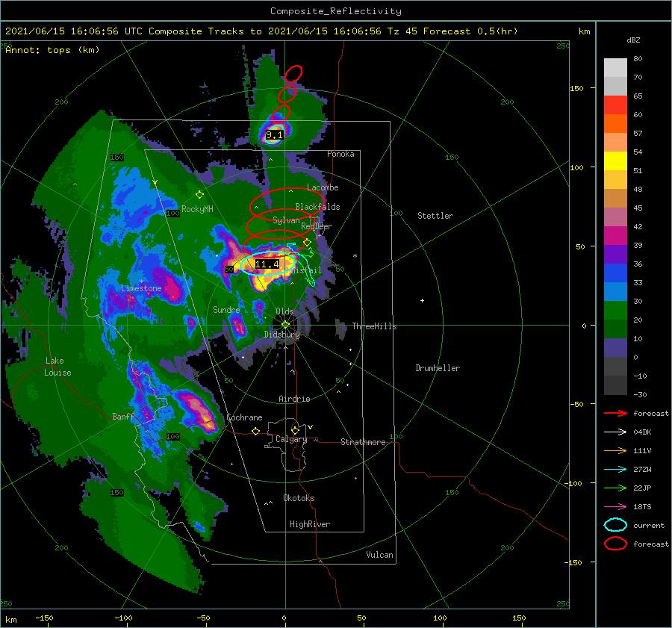Viewport: 672px width, 628px height.
Task: Click the red forecast arrow in legend
Action: point(615,413)
